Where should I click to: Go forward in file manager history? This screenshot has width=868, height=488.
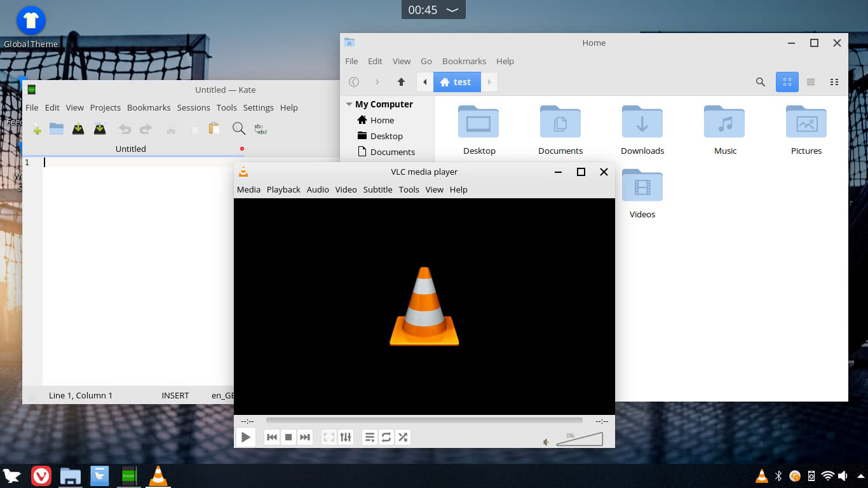click(x=377, y=82)
